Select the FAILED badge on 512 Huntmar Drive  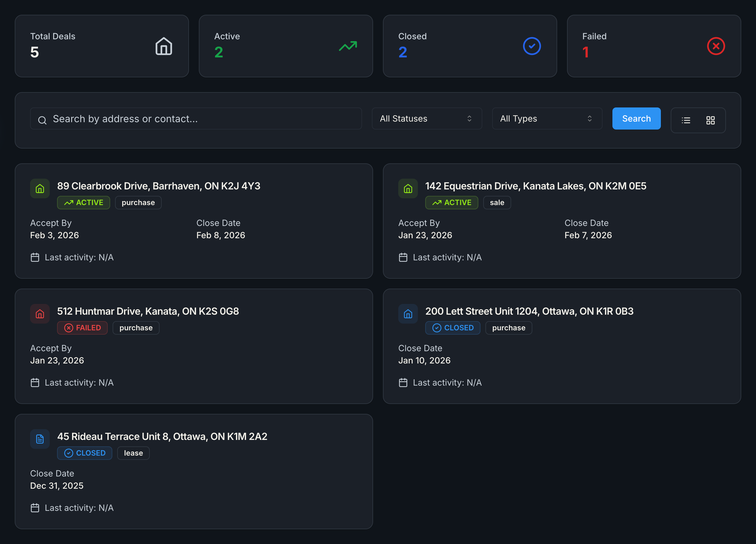coord(82,328)
